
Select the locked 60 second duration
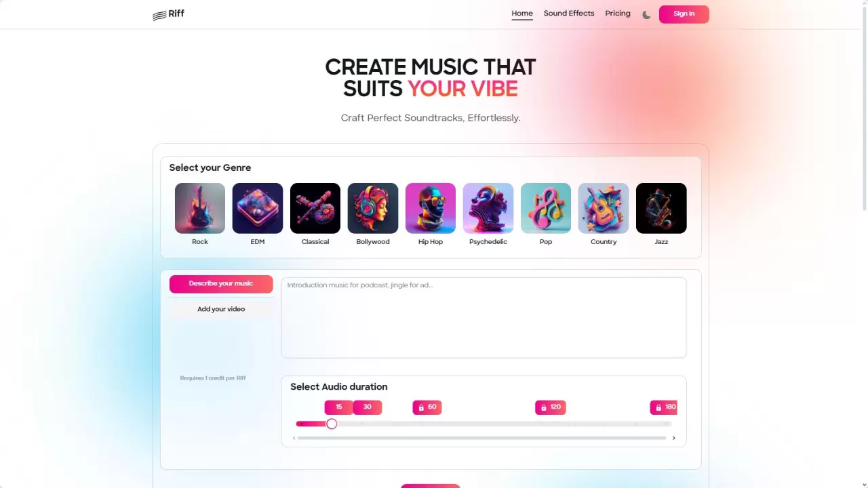coord(427,407)
